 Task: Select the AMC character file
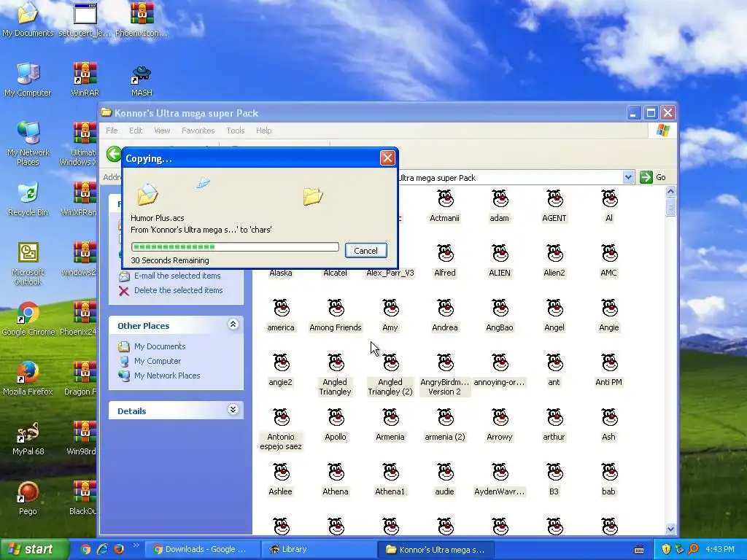click(609, 261)
